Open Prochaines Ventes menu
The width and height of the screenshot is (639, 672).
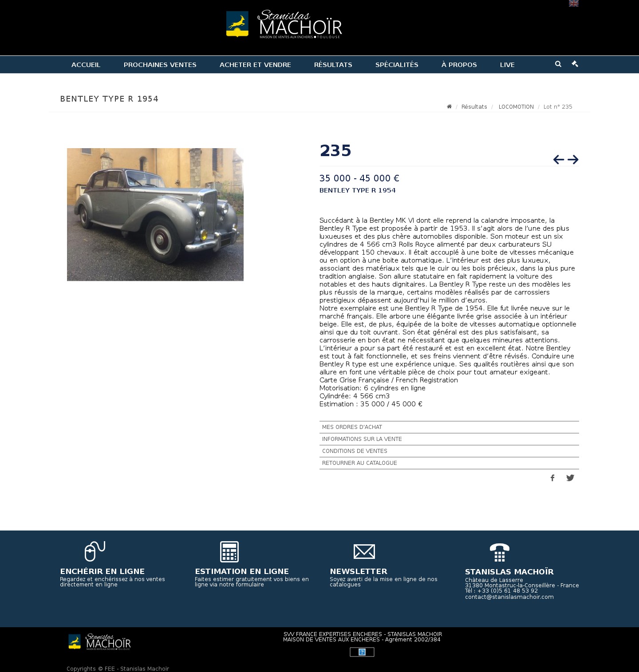pyautogui.click(x=160, y=65)
